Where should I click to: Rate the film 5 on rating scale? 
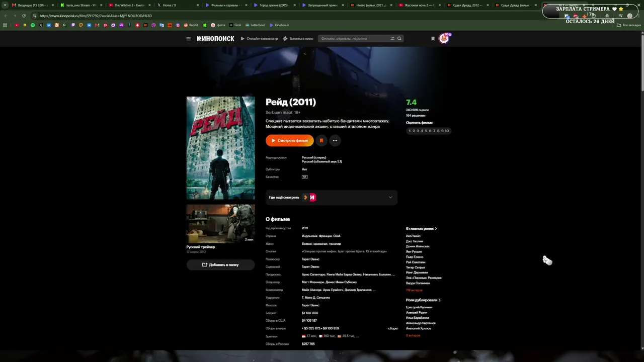[426, 131]
